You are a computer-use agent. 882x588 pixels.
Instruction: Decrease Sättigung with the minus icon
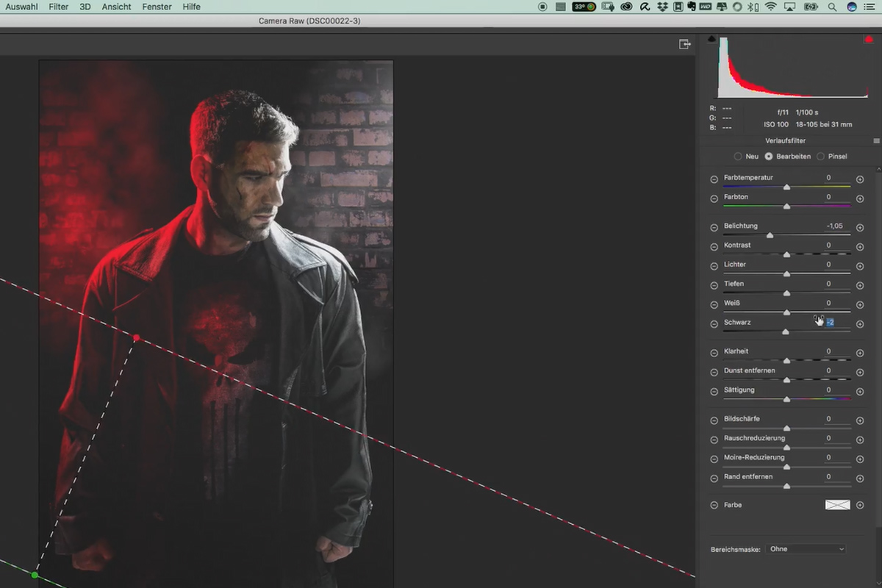pyautogui.click(x=714, y=392)
